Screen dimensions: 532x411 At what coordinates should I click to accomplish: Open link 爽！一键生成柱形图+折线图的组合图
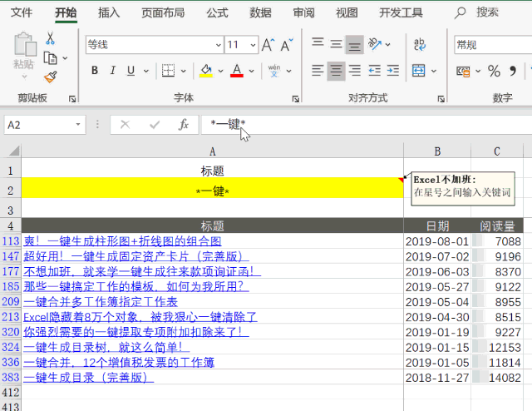[122, 241]
